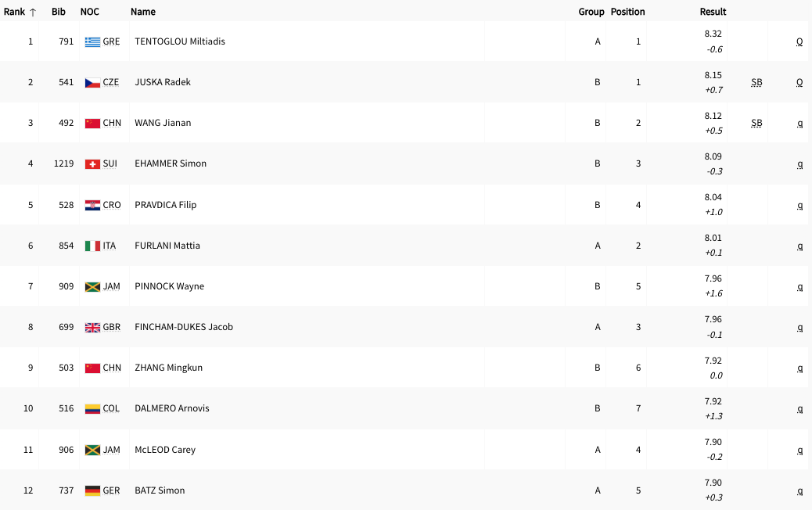Viewport: 812px width, 510px height.
Task: Click the Greece flag icon
Action: [92, 41]
